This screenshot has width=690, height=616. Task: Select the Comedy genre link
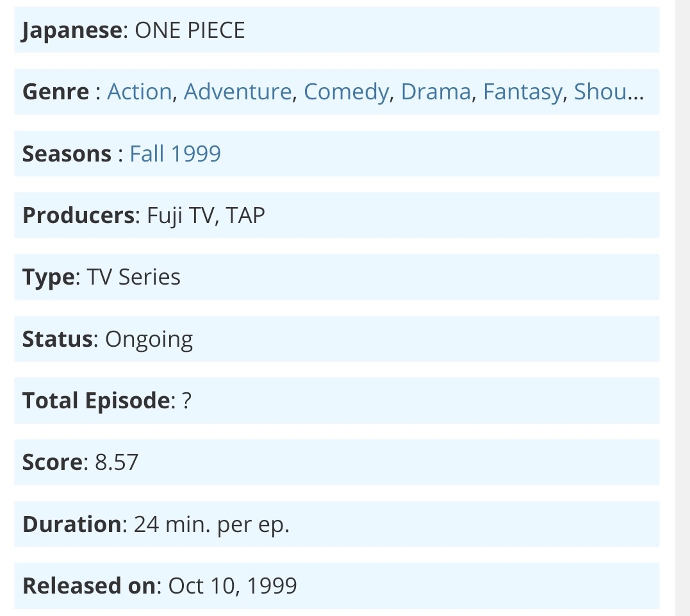[347, 92]
